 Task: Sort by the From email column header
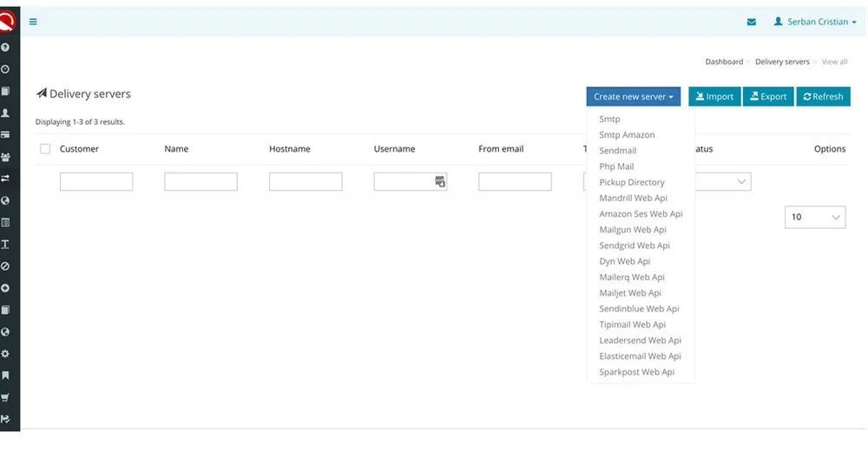[x=501, y=149]
